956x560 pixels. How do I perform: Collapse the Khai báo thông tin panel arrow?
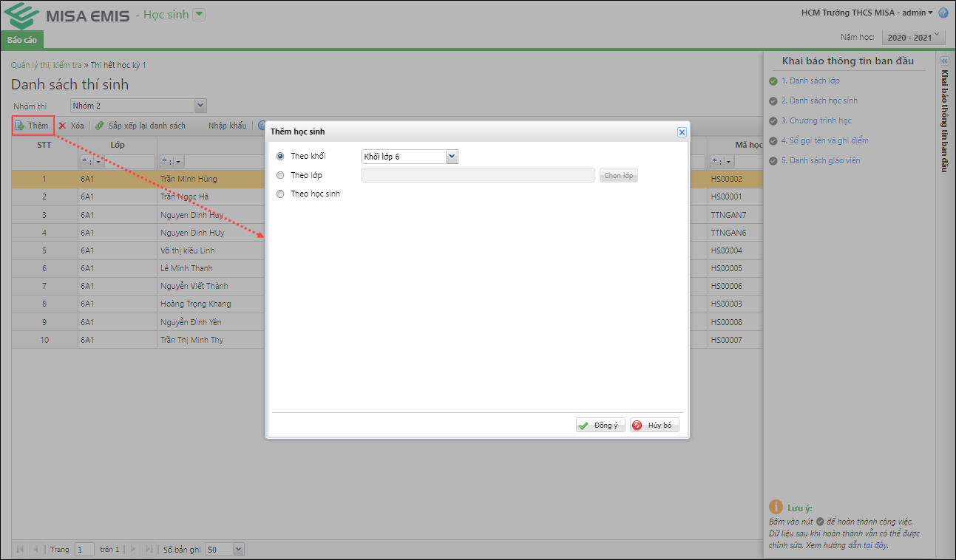coord(943,62)
